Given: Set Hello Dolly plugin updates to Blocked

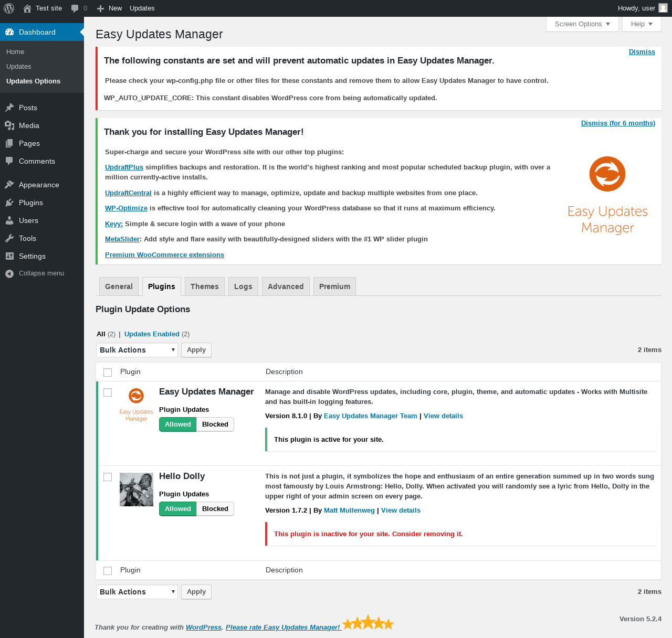Looking at the screenshot, I should (215, 509).
